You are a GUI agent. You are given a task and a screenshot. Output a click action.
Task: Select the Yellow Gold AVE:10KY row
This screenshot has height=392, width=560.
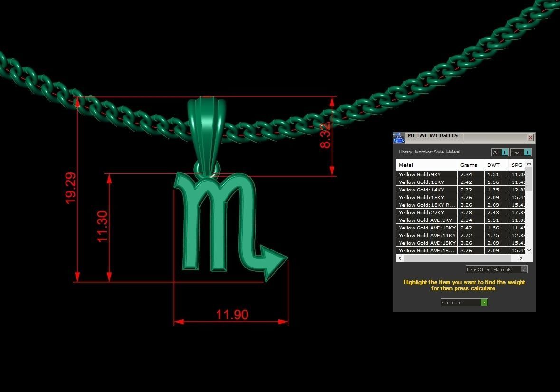pyautogui.click(x=461, y=228)
